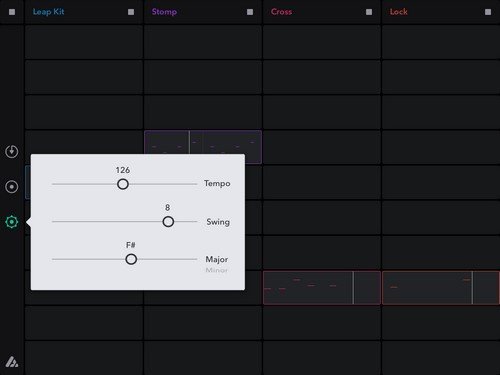Select the Leap Kit track header
The image size is (500, 375).
click(x=49, y=12)
